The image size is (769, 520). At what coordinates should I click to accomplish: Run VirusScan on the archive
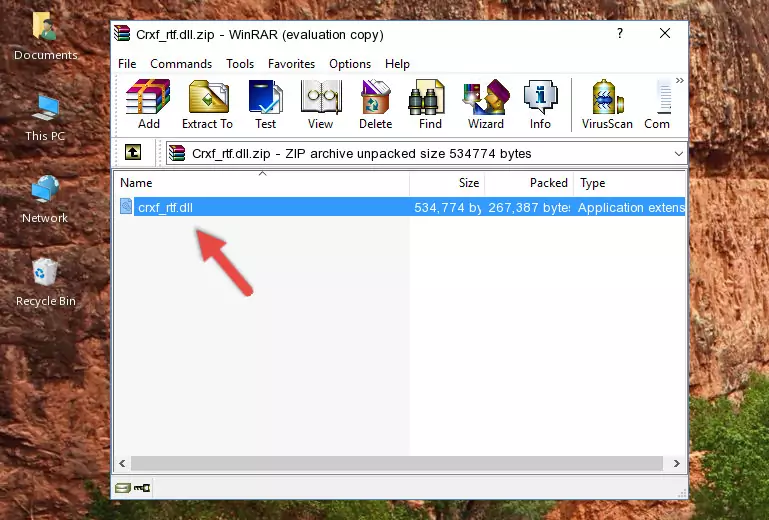(607, 104)
